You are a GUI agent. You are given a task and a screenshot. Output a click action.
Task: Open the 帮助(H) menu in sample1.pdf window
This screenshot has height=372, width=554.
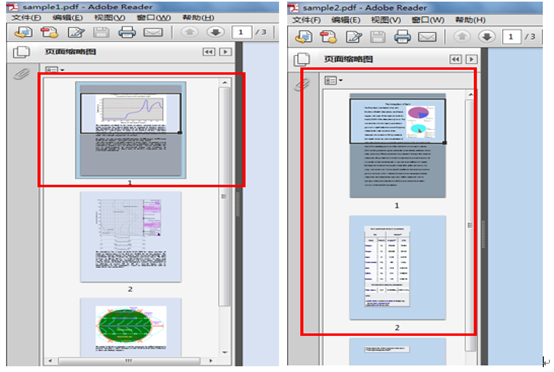click(x=198, y=18)
